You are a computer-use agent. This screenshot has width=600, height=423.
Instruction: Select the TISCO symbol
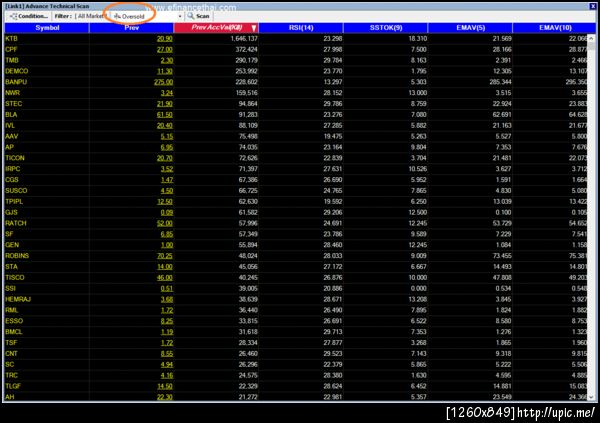click(15, 278)
